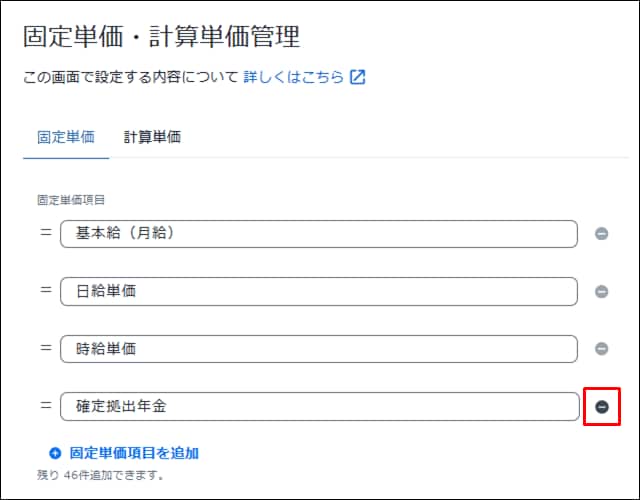Image resolution: width=640 pixels, height=500 pixels.
Task: Focus the 基本給（月給） input field
Action: point(319,234)
